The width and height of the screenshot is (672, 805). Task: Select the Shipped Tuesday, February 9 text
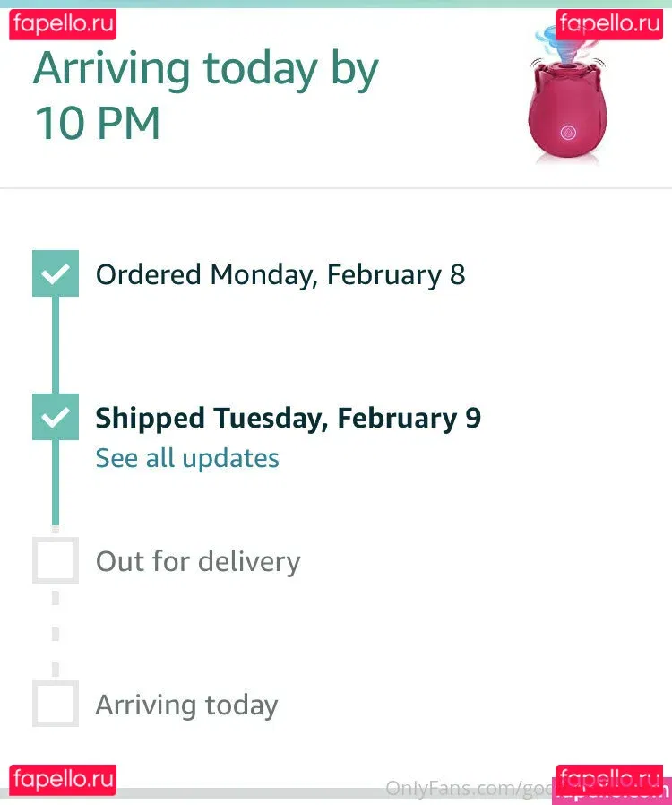(288, 418)
